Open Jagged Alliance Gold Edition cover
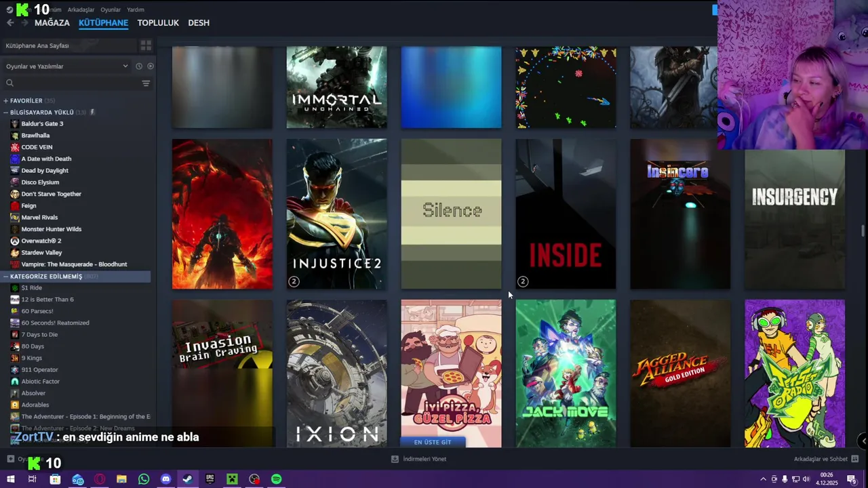868x488 pixels. [x=680, y=373]
